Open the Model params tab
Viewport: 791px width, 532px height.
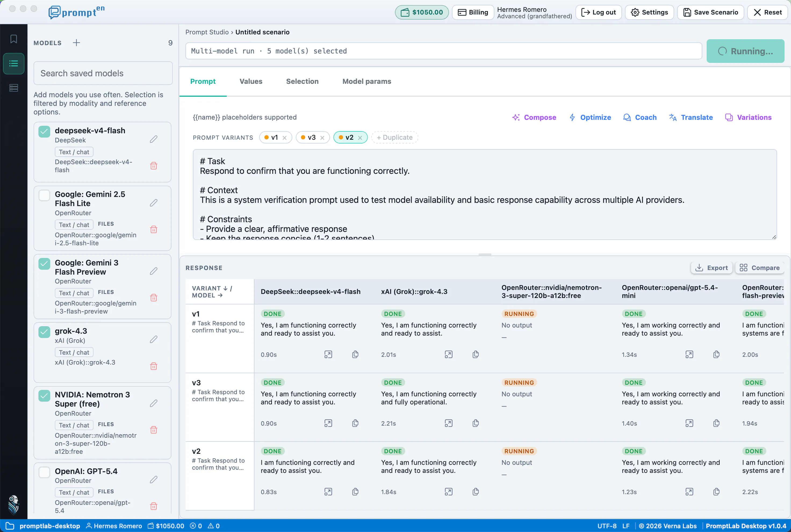(367, 81)
